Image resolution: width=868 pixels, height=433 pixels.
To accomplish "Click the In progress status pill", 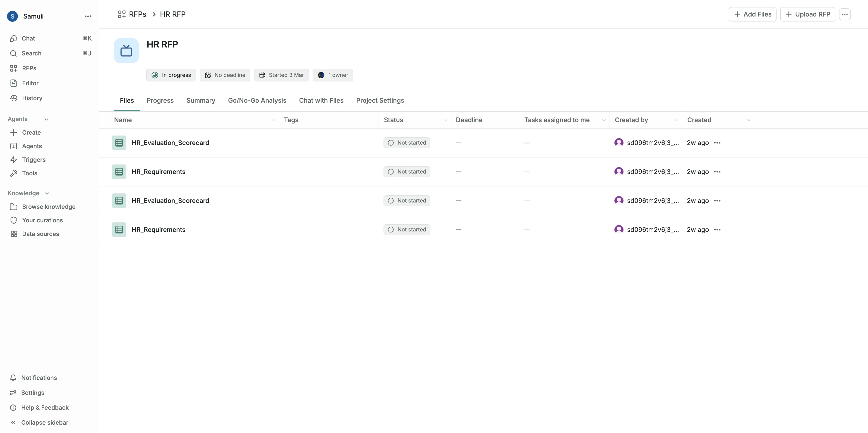I will (x=171, y=75).
